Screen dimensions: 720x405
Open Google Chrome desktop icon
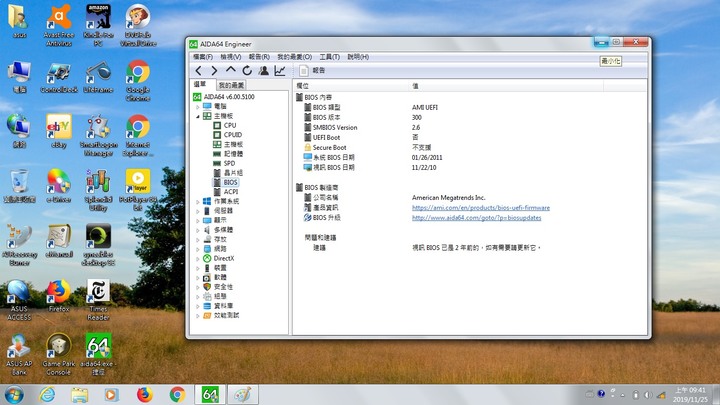(138, 80)
